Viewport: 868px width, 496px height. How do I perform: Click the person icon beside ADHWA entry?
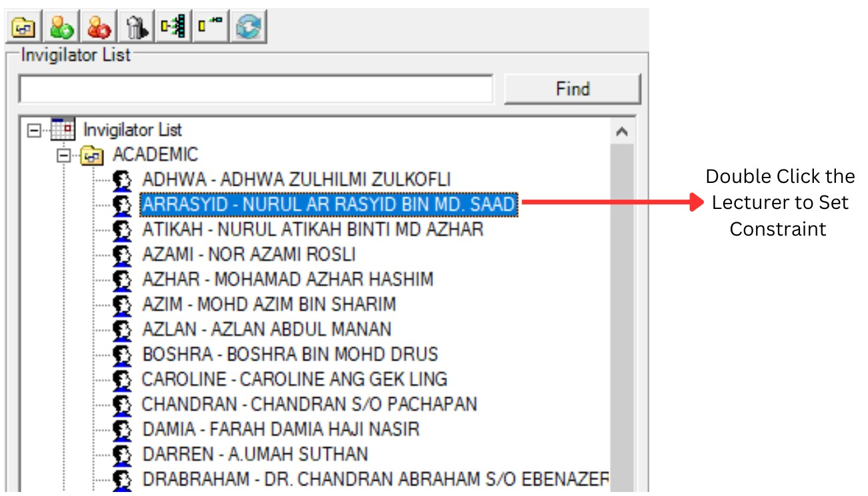[121, 180]
